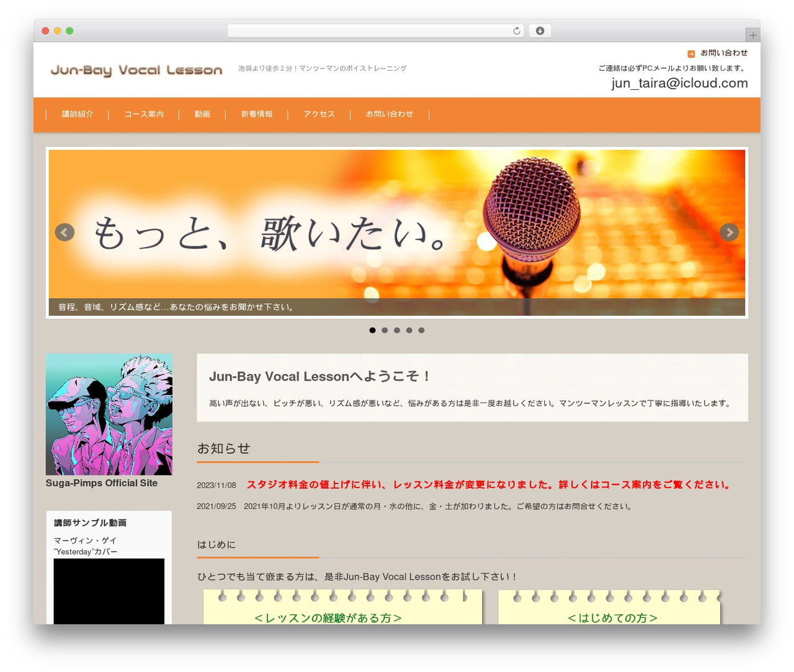Click the banner caption 音程、音域、リズム感など
The image size is (794, 672).
[x=176, y=307]
